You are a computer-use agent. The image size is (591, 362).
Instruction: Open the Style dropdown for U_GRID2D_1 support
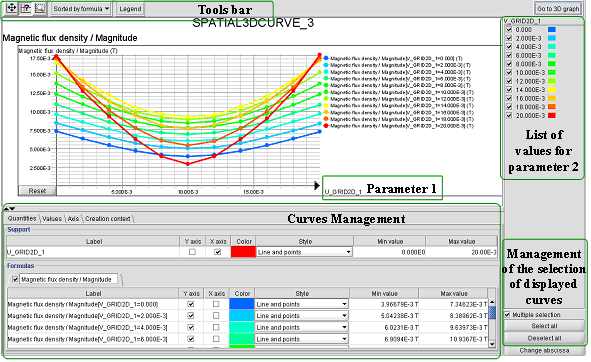click(304, 252)
